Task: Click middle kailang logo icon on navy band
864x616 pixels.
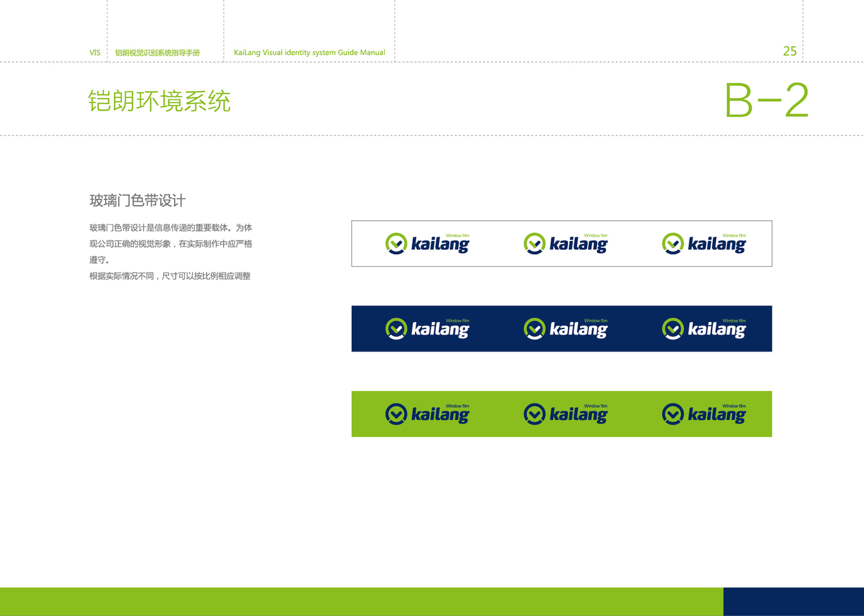Action: pos(534,329)
